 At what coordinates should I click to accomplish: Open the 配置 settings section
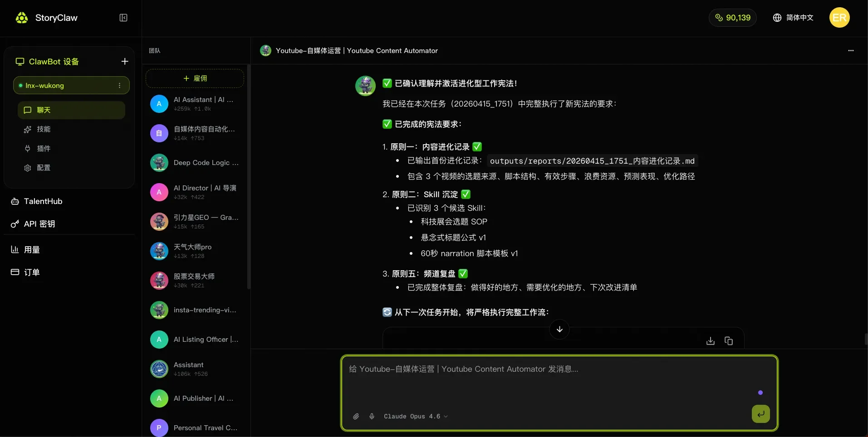tap(71, 168)
